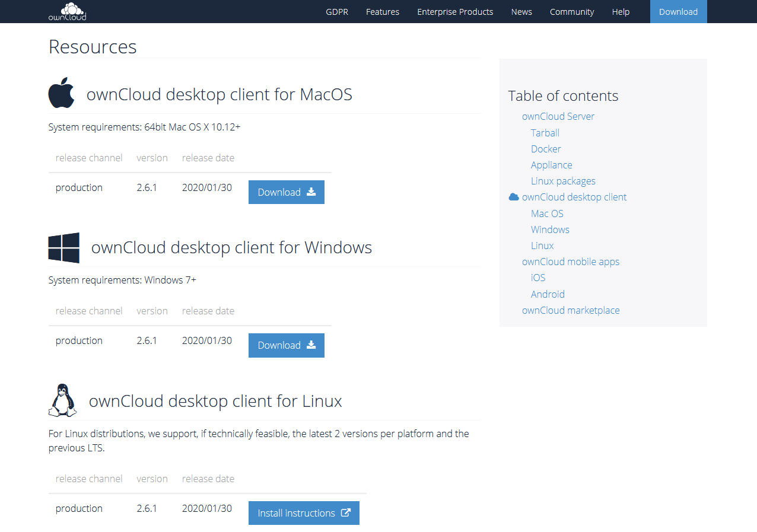Click the Windows logo icon
This screenshot has width=757, height=532.
63,248
